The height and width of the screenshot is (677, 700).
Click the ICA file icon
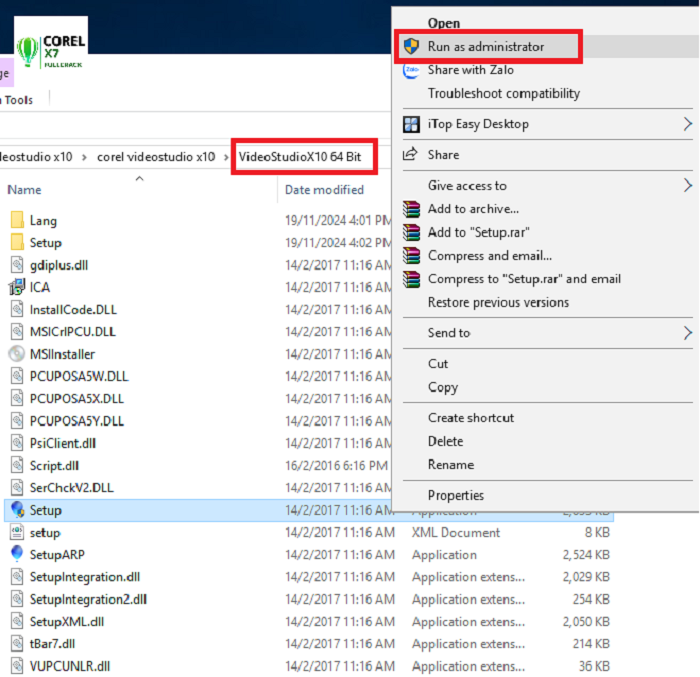17,287
